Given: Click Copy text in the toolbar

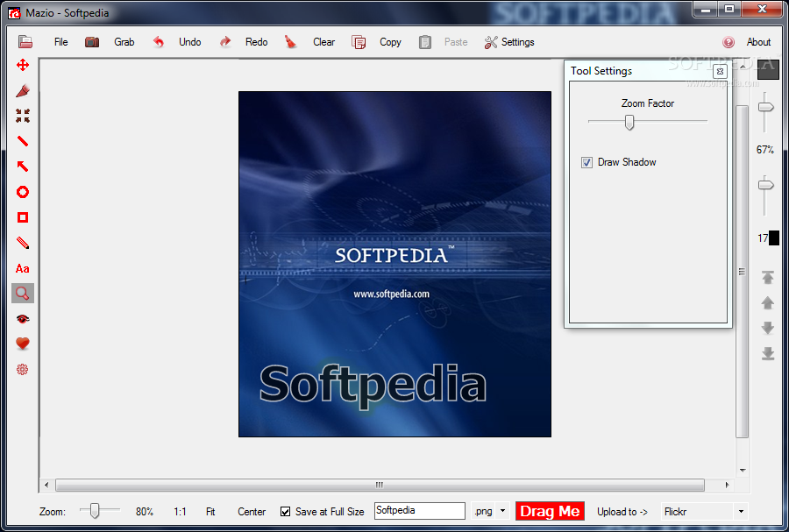Looking at the screenshot, I should click(390, 42).
